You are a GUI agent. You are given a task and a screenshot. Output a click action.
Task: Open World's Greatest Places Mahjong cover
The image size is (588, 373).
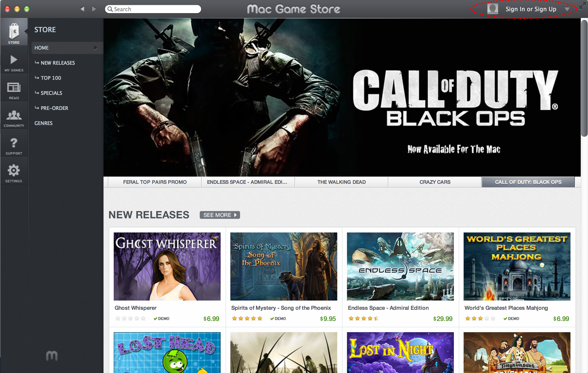(517, 266)
